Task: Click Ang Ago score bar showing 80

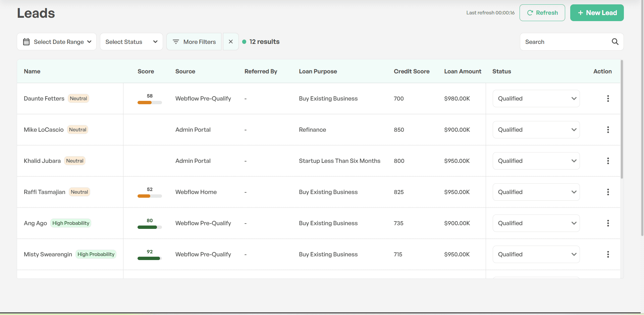Action: click(150, 227)
